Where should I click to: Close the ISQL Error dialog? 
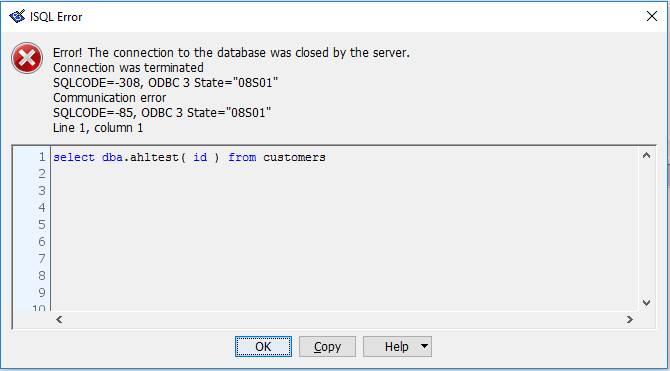pyautogui.click(x=652, y=16)
